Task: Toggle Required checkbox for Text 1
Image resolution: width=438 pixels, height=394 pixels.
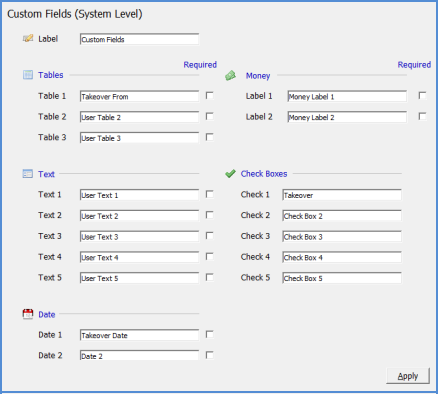Action: [x=210, y=194]
